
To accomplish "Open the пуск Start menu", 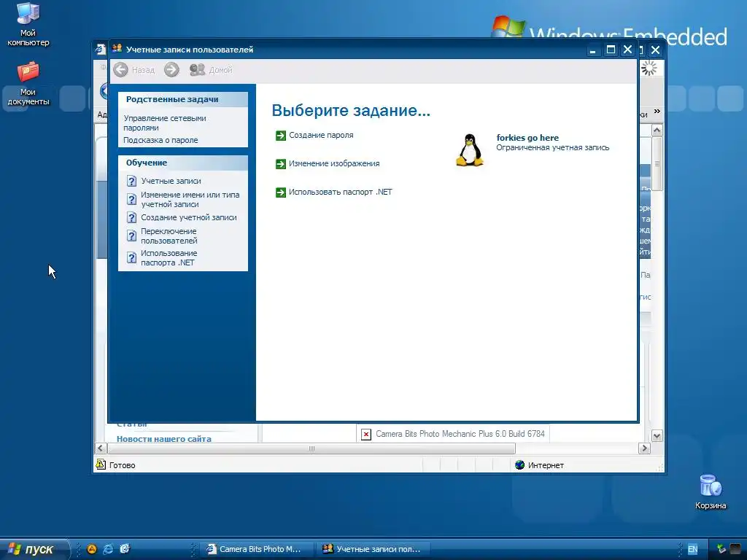I will (x=34, y=549).
